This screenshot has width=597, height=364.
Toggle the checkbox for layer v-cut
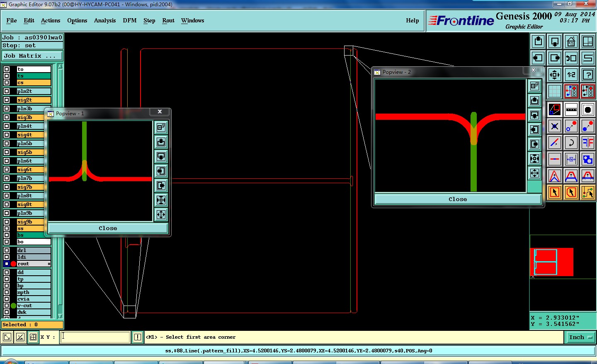coord(7,306)
